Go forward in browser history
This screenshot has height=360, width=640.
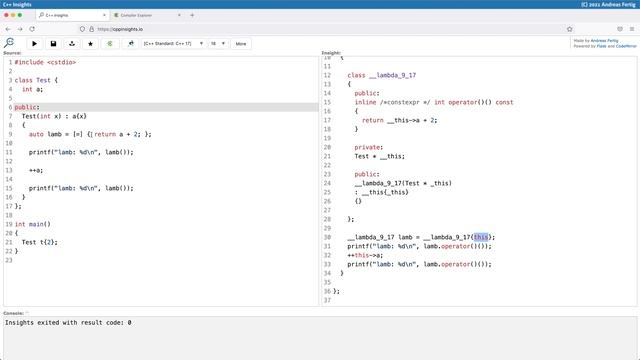click(x=20, y=29)
